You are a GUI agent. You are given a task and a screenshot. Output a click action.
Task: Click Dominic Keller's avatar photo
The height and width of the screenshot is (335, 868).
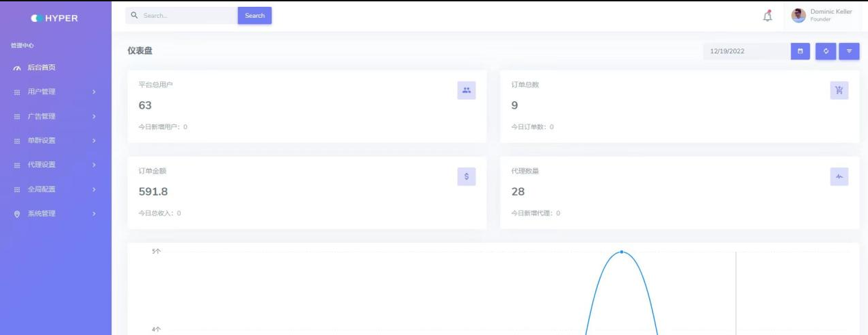pyautogui.click(x=798, y=15)
